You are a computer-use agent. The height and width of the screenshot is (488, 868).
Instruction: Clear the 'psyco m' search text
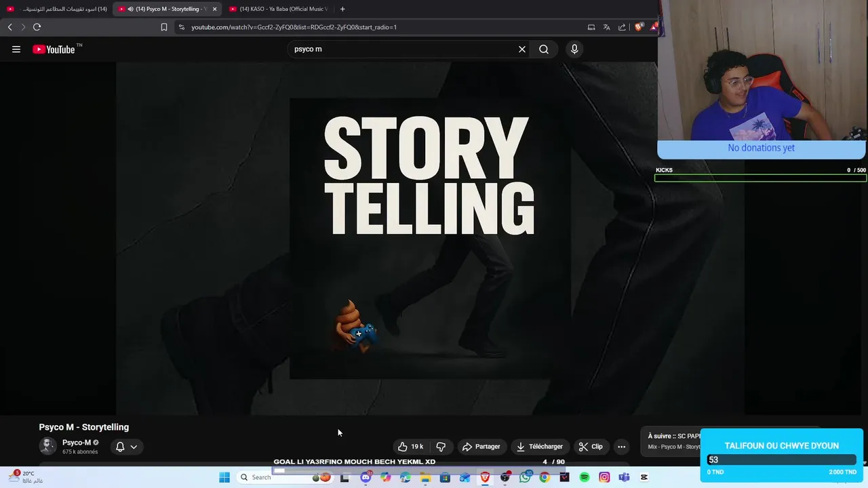pyautogui.click(x=522, y=49)
